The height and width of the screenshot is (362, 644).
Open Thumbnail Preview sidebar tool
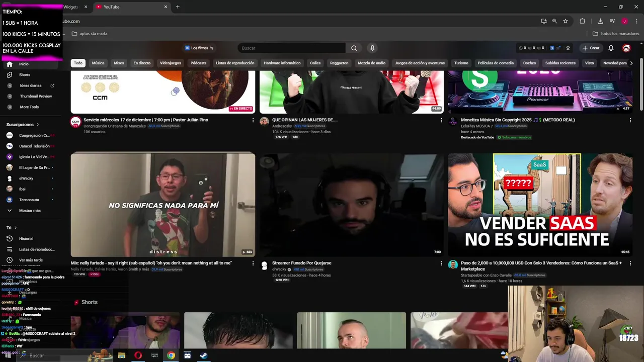[31, 96]
